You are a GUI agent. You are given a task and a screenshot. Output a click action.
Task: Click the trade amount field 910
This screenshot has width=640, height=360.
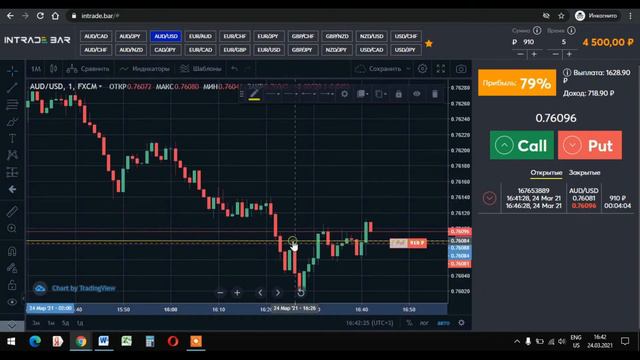pyautogui.click(x=529, y=42)
